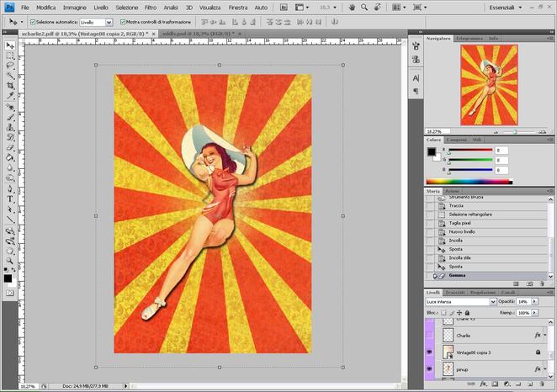Hide the pinup layer
The height and width of the screenshot is (392, 557).
tap(429, 369)
